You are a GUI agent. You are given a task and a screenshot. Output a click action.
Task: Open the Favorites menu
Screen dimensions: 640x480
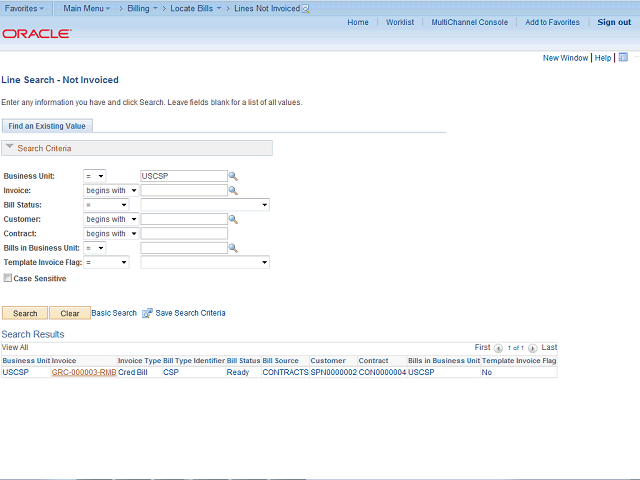(24, 9)
